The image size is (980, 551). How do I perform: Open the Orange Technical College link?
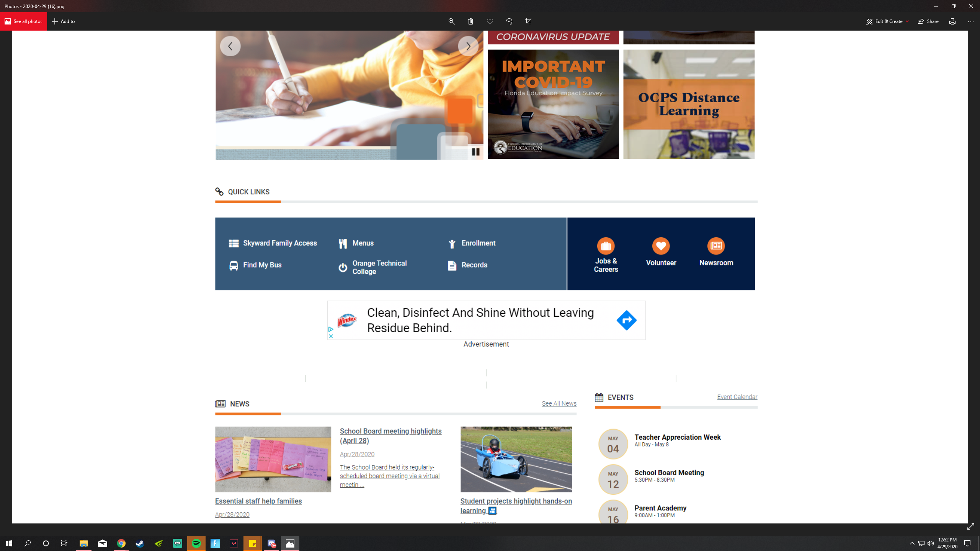[x=373, y=267]
